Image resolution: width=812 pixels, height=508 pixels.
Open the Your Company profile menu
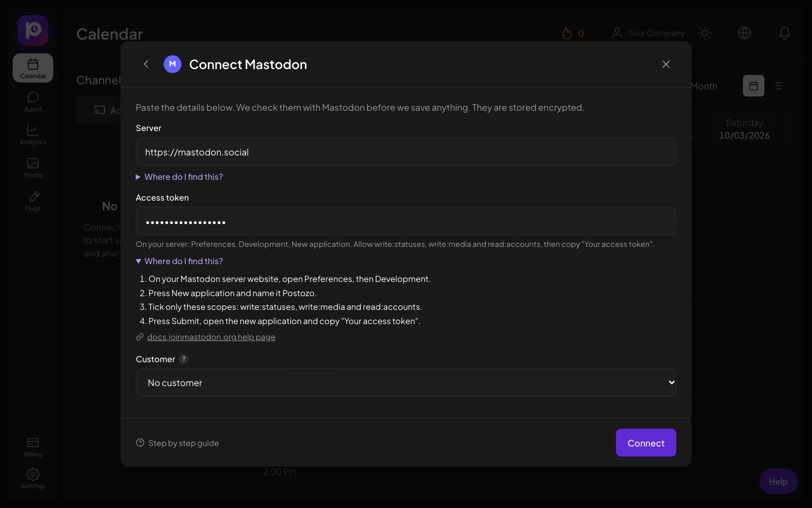(648, 33)
